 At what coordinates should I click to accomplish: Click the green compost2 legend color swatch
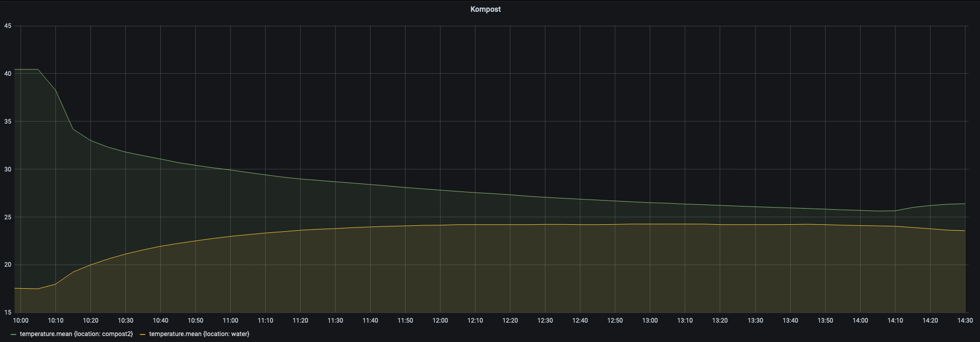click(x=13, y=334)
